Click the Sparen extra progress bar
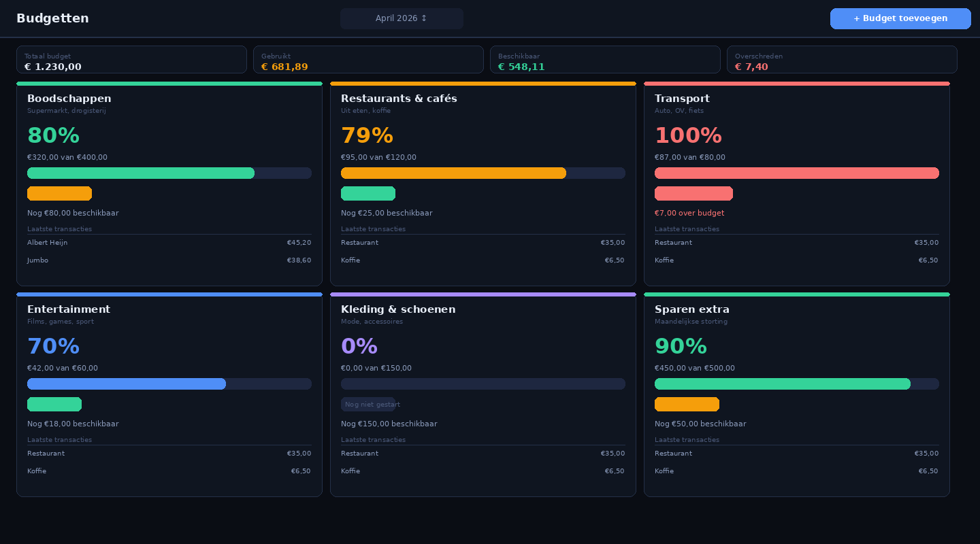Image resolution: width=980 pixels, height=544 pixels. point(783,384)
